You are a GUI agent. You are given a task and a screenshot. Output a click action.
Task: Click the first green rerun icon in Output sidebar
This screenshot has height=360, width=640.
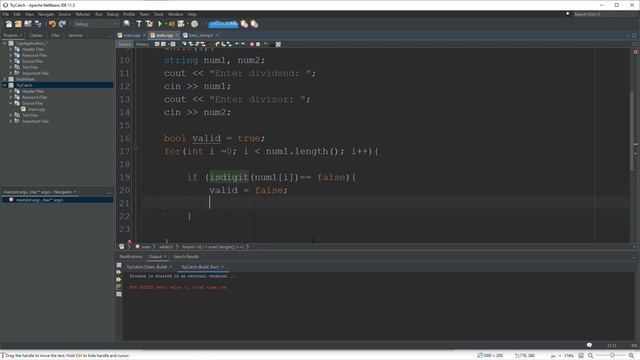pos(119,272)
